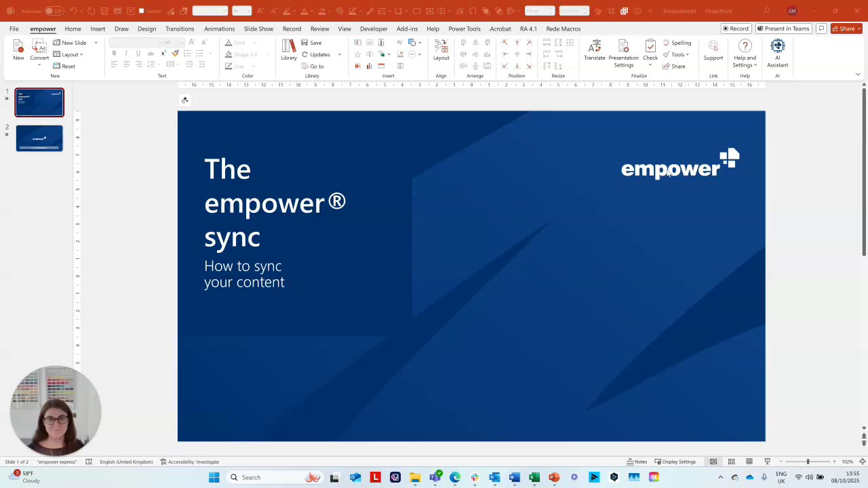868x488 pixels.
Task: Click the Align Layout icon
Action: point(441,49)
